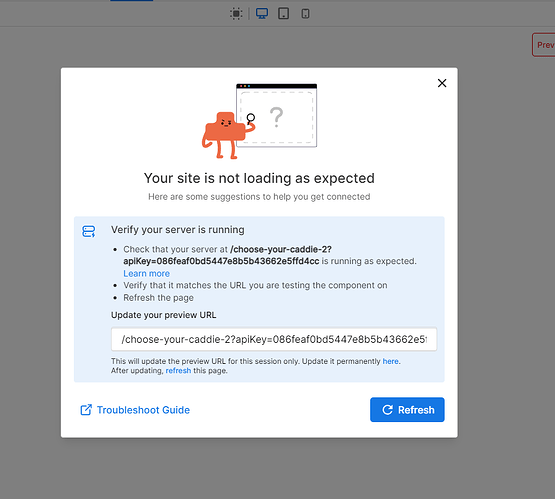
Task: Click the circular arrow icon in Refresh
Action: pos(388,410)
